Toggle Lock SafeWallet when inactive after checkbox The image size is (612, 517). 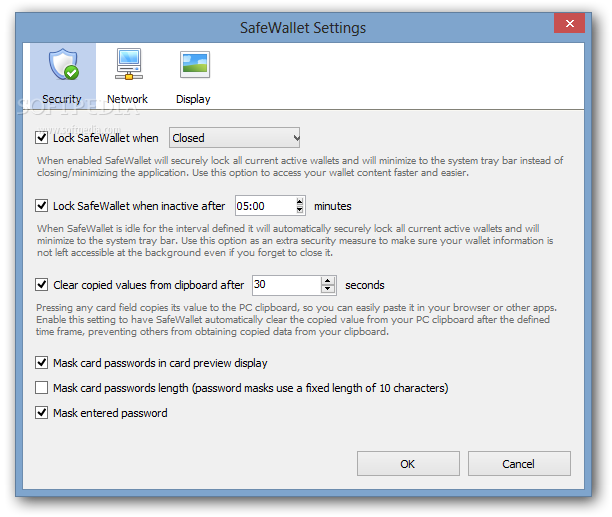[41, 206]
